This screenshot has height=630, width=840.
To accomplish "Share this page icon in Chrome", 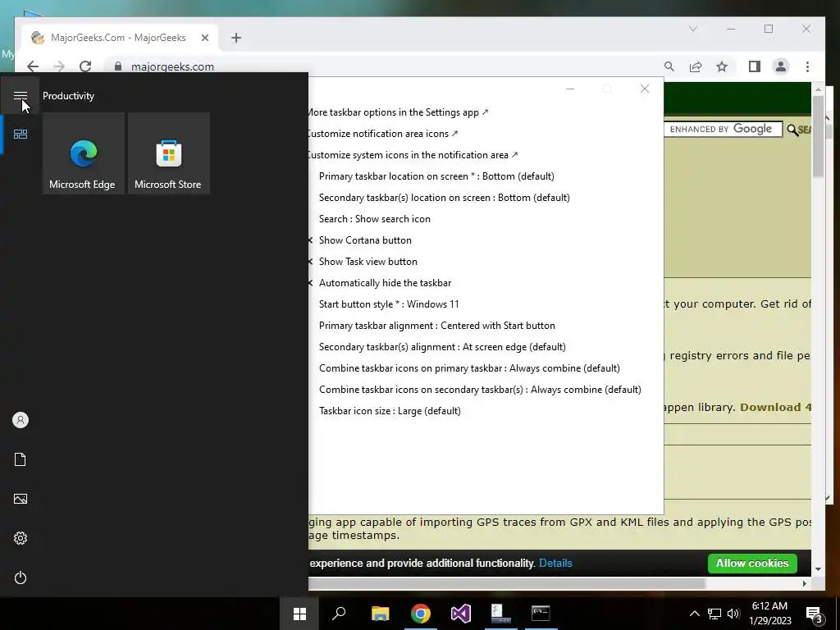I will coord(696,66).
